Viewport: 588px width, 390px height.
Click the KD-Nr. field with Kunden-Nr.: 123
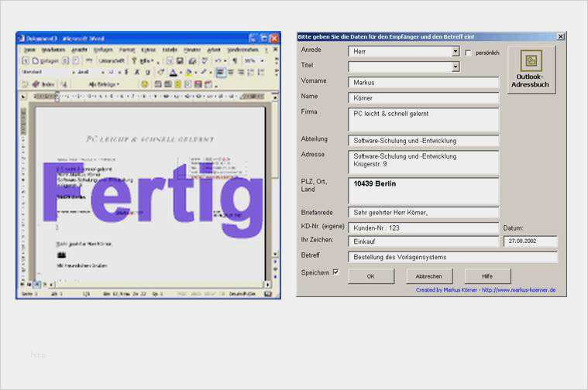coord(424,227)
